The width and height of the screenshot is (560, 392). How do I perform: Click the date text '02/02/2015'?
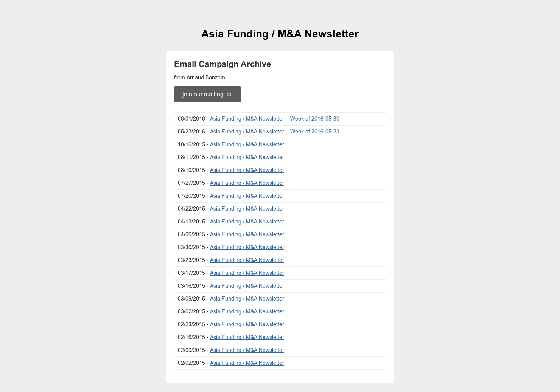pos(191,363)
